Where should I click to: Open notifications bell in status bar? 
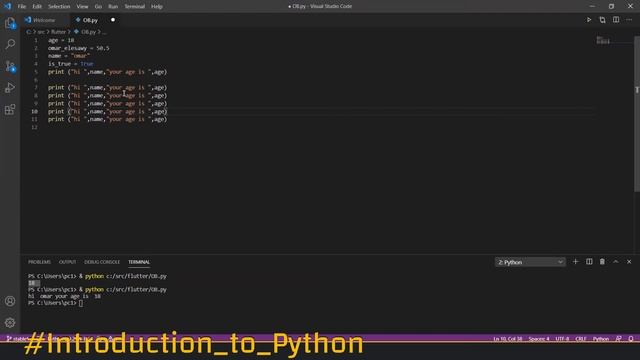coord(631,339)
